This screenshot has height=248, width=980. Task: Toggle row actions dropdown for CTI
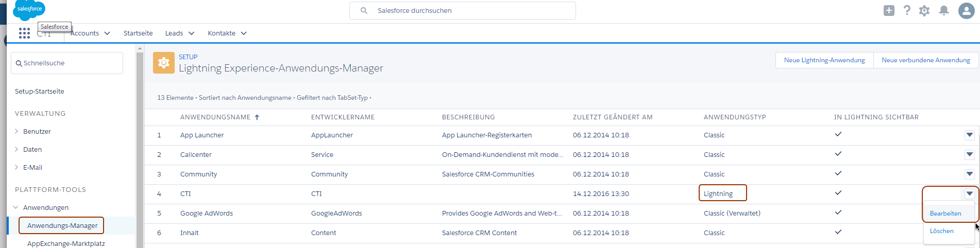click(x=969, y=193)
